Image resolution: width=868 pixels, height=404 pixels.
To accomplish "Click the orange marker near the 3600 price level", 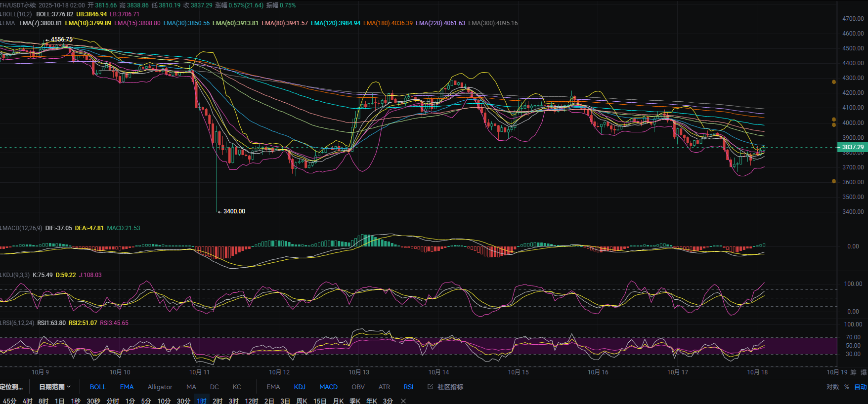I will (x=833, y=181).
